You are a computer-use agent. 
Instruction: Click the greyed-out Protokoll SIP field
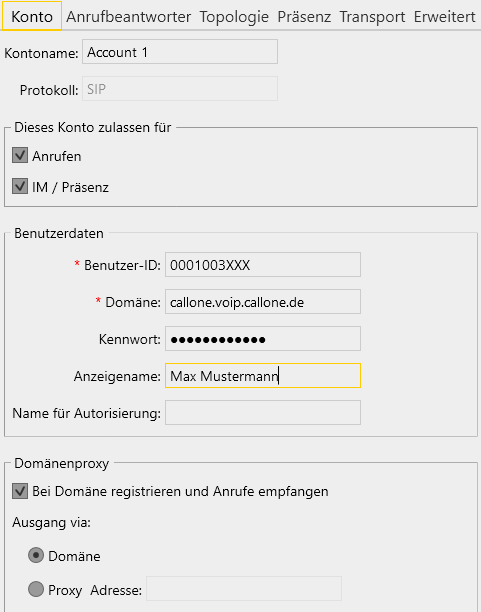180,89
